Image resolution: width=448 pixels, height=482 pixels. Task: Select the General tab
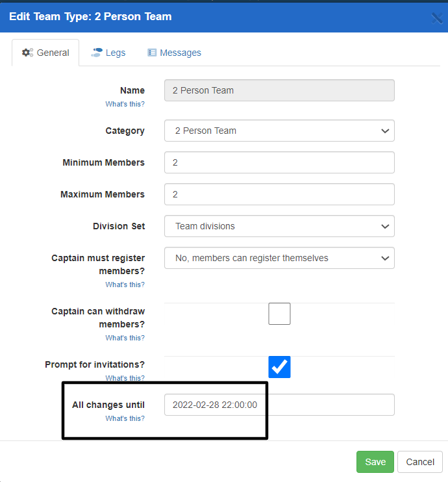coord(45,53)
